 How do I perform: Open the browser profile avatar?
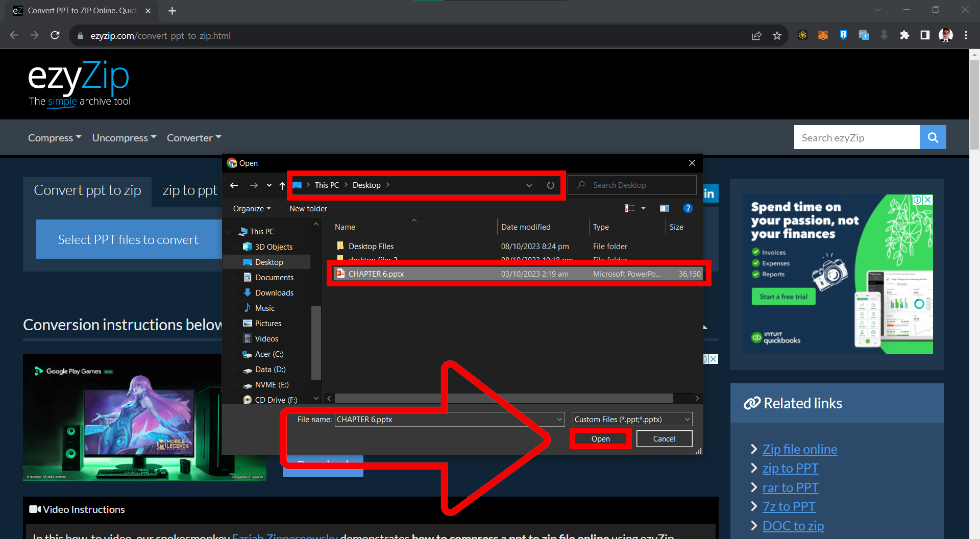tap(946, 35)
